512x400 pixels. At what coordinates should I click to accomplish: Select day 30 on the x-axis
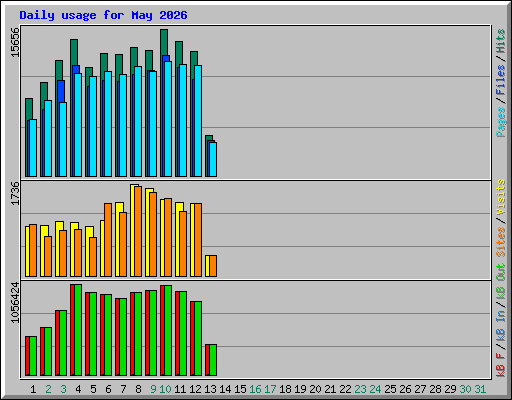point(465,389)
